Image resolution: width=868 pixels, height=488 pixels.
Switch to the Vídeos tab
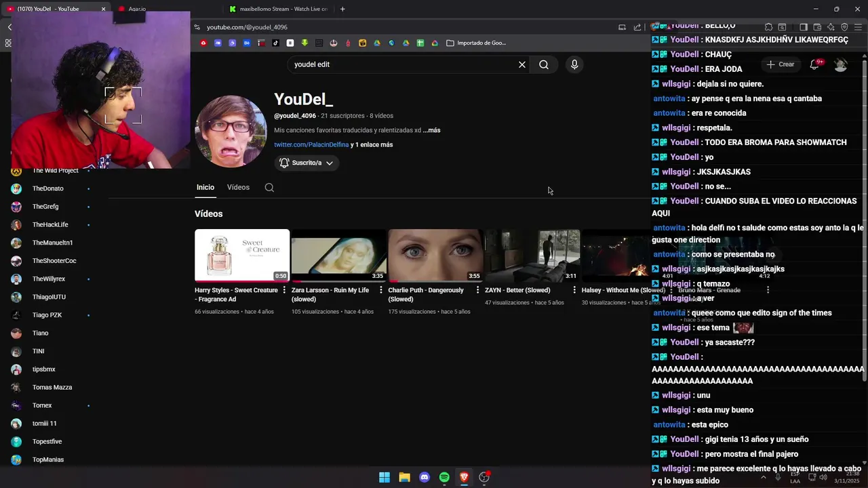[x=238, y=187]
